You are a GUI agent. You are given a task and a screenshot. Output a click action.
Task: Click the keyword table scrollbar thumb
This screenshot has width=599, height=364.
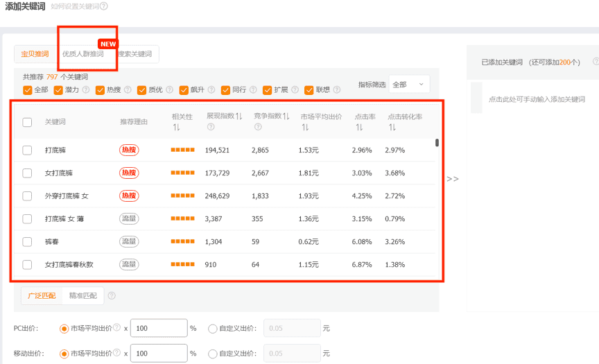click(x=437, y=142)
